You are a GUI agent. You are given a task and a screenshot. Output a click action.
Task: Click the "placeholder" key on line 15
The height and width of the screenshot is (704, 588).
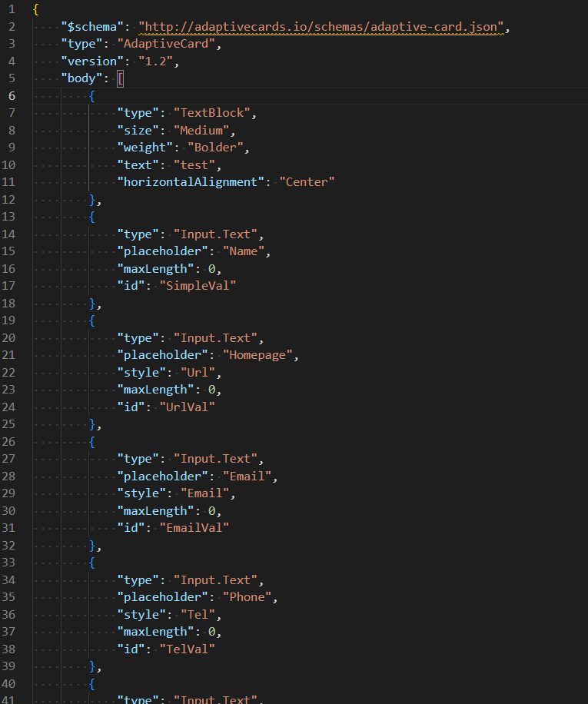pyautogui.click(x=162, y=251)
